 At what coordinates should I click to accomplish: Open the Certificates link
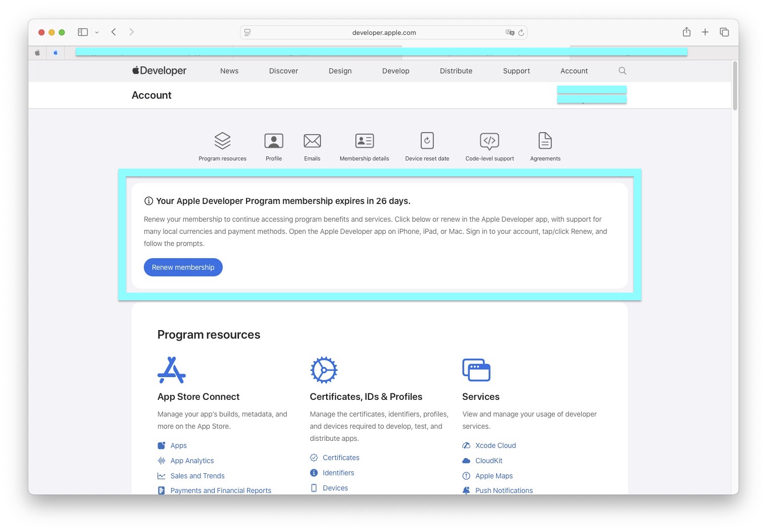point(341,458)
